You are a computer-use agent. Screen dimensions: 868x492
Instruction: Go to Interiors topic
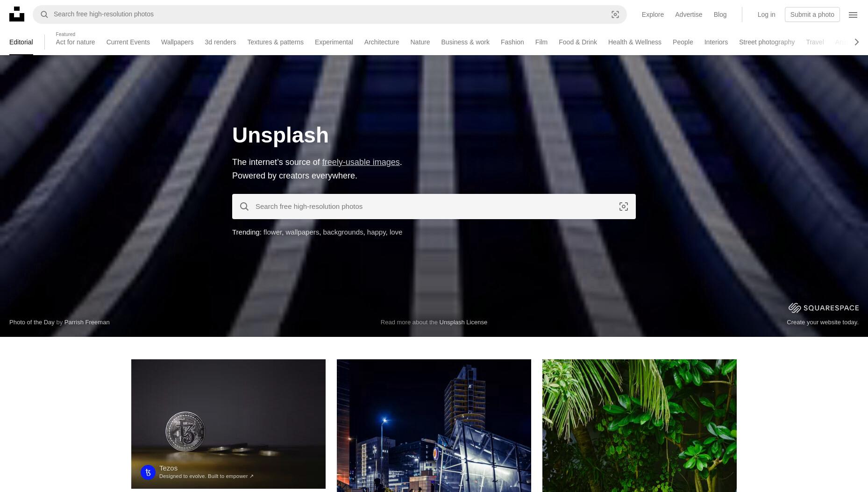tap(716, 42)
